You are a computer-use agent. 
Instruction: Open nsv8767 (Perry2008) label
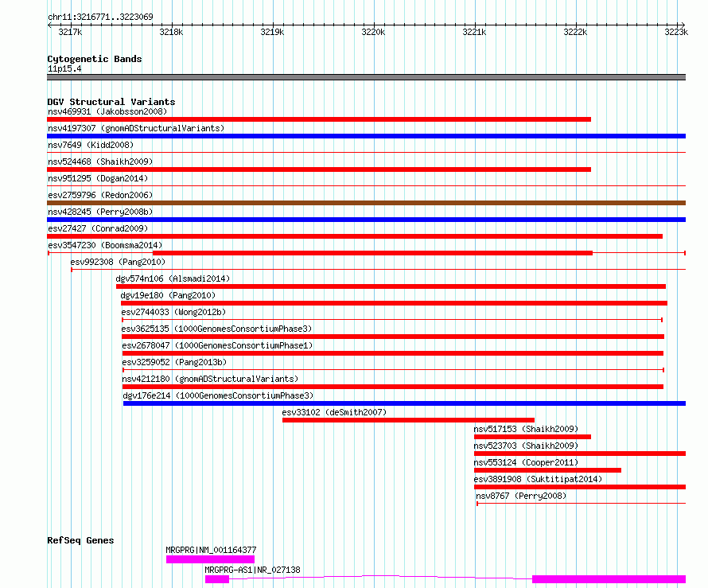coord(521,496)
